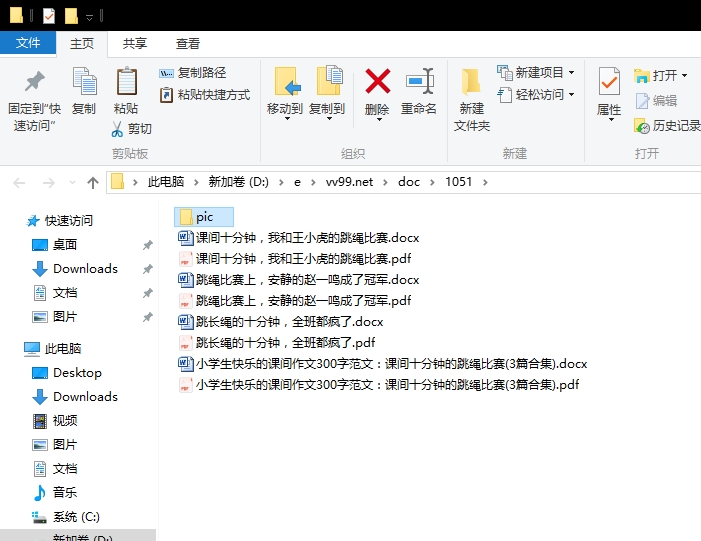Click the Properties (属性) checkmark icon

(x=609, y=82)
